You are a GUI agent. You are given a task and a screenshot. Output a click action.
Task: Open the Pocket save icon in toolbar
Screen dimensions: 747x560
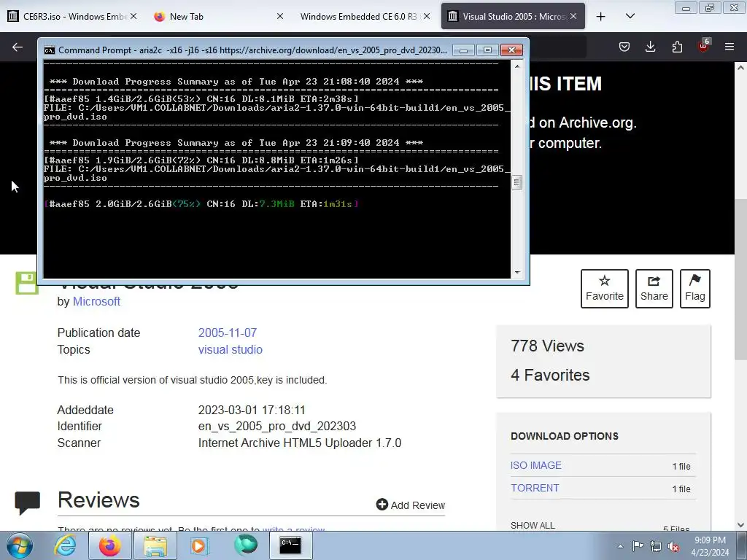click(x=624, y=47)
